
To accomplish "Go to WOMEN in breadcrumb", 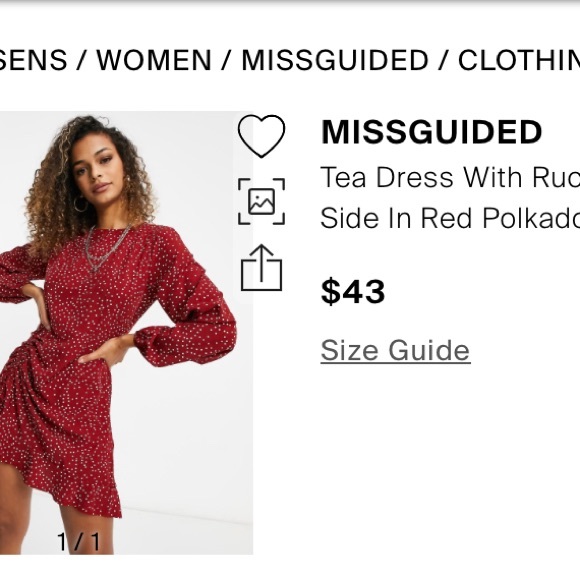I will [154, 60].
